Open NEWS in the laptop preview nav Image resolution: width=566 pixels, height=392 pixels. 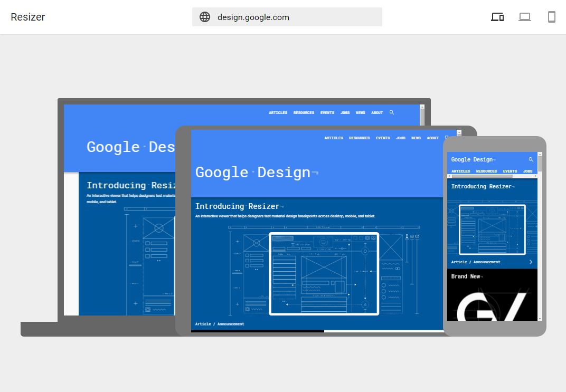(x=360, y=113)
